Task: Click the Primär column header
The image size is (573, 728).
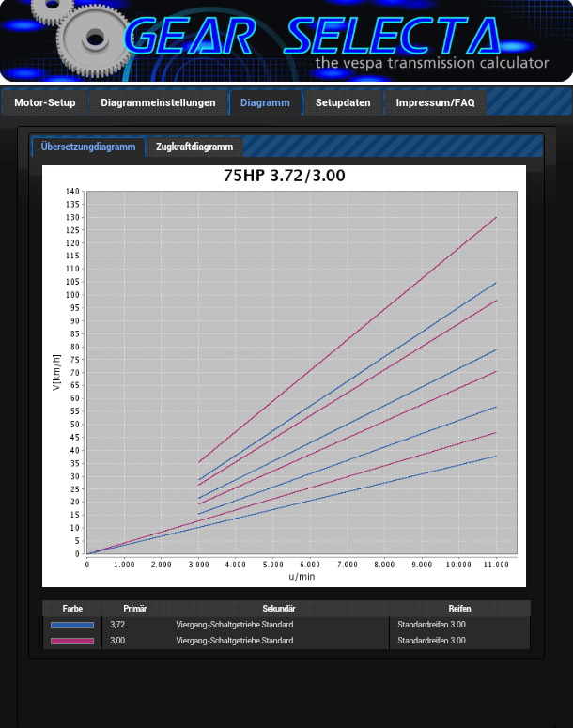Action: pos(135,609)
